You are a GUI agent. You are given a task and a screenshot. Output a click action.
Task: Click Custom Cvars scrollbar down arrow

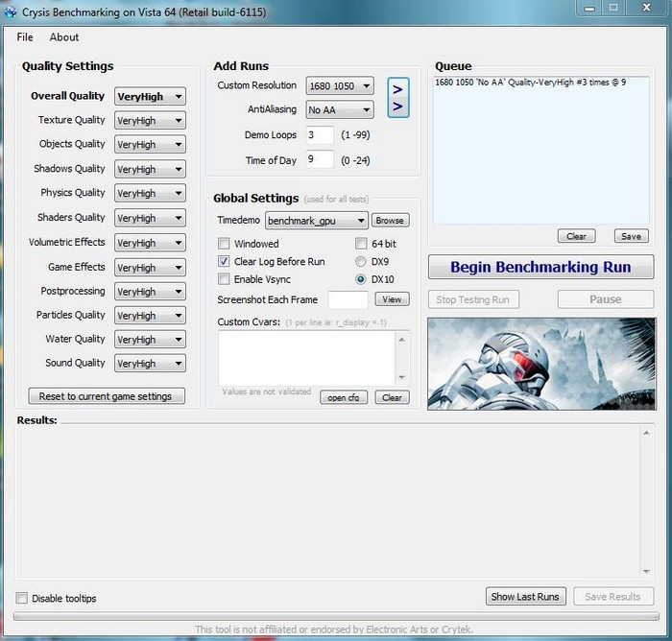[401, 377]
